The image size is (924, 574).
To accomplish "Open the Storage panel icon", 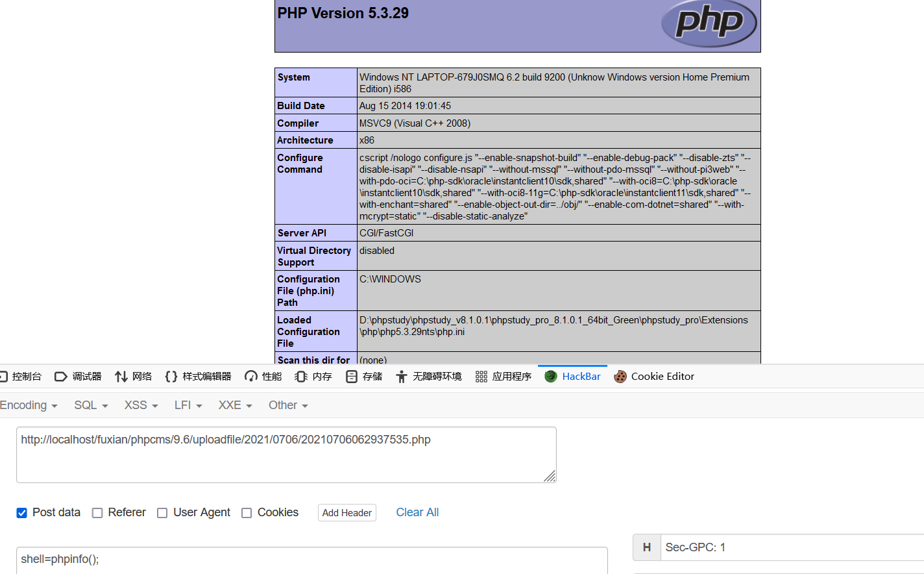I will click(352, 377).
